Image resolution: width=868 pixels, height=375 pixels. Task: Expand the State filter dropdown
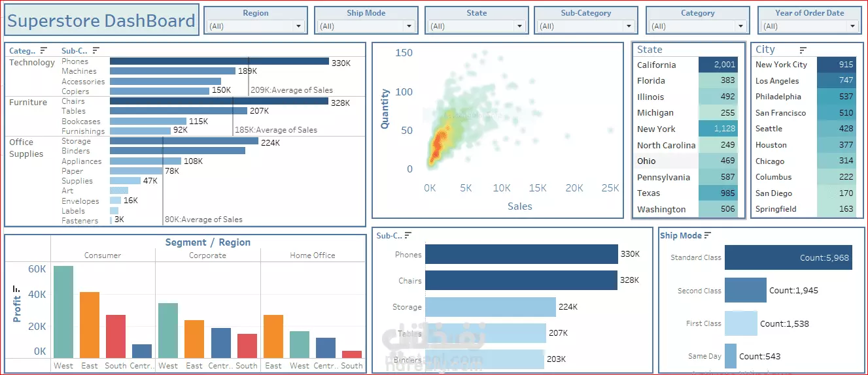coord(476,26)
